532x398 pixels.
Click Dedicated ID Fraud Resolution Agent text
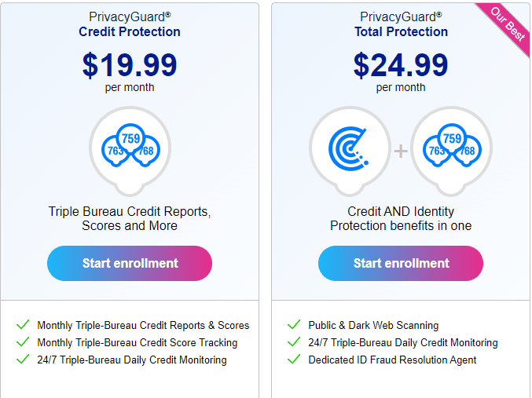[392, 360]
